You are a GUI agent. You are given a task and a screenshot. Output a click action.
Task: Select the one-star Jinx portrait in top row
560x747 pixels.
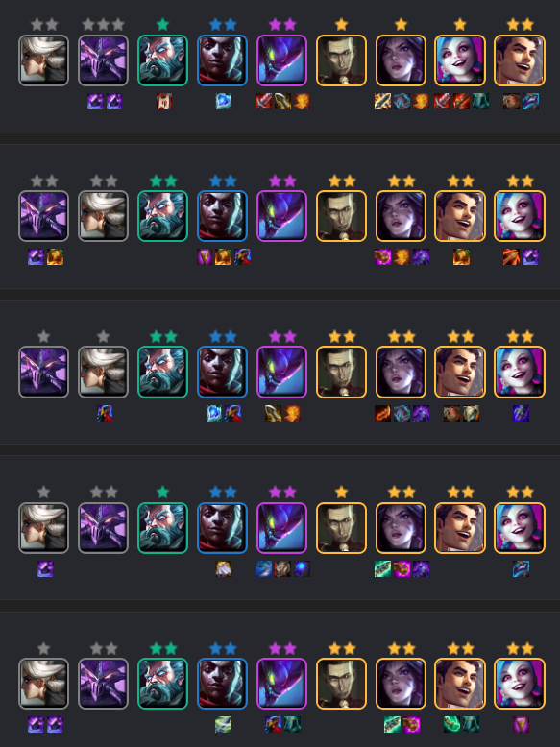(x=460, y=60)
